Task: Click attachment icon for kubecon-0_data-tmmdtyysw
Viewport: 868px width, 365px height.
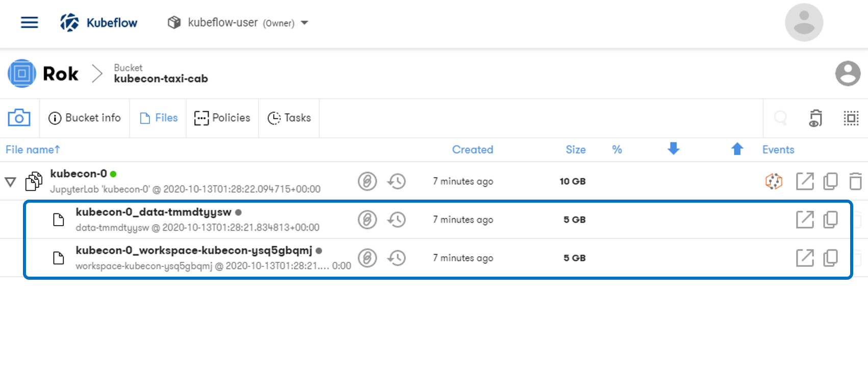Action: (367, 220)
